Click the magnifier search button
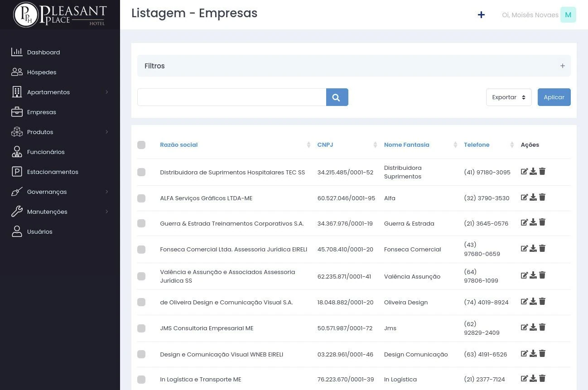Viewport: 588px width, 390px height. (x=337, y=97)
